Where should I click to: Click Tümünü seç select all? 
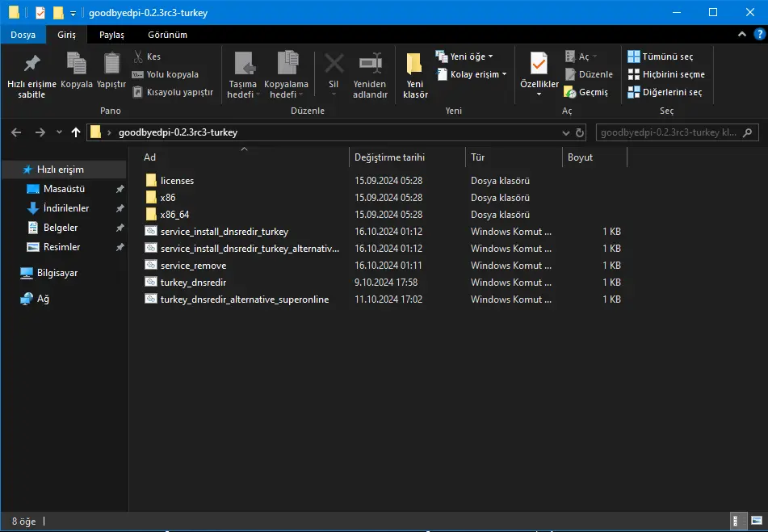pos(661,57)
